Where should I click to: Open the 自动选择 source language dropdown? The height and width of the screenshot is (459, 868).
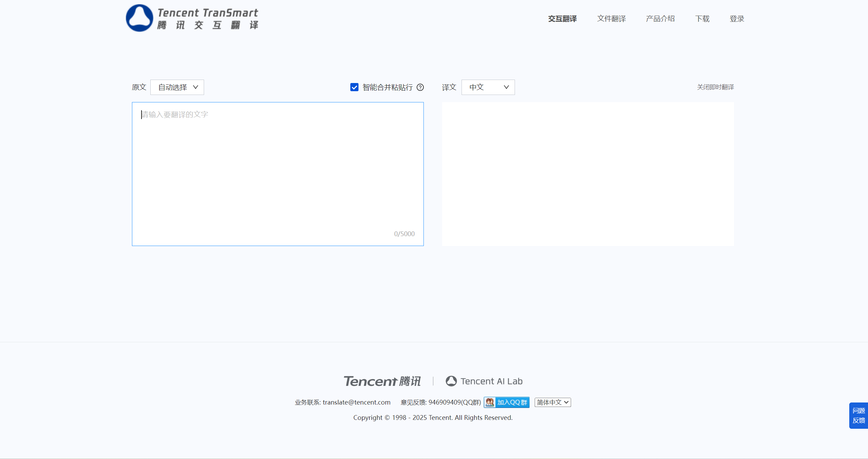[177, 87]
